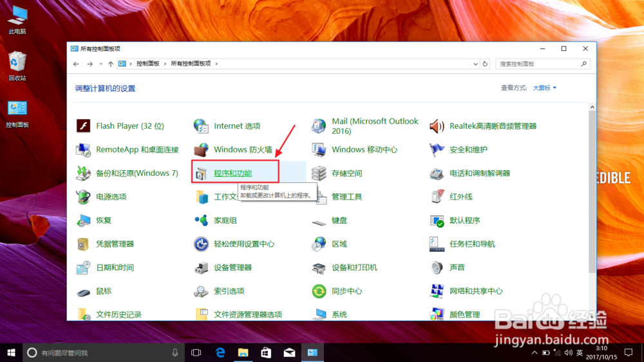Open the 区域 globe clock icon

319,244
